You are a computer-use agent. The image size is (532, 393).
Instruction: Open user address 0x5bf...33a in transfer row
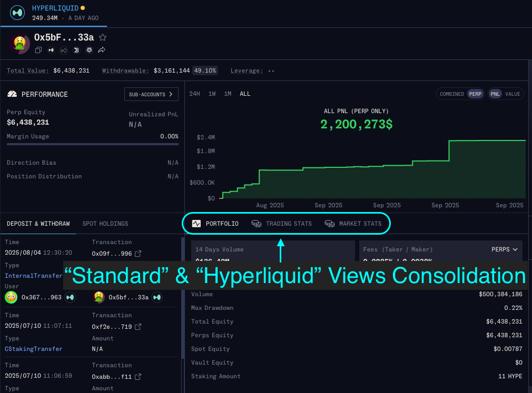pos(128,297)
